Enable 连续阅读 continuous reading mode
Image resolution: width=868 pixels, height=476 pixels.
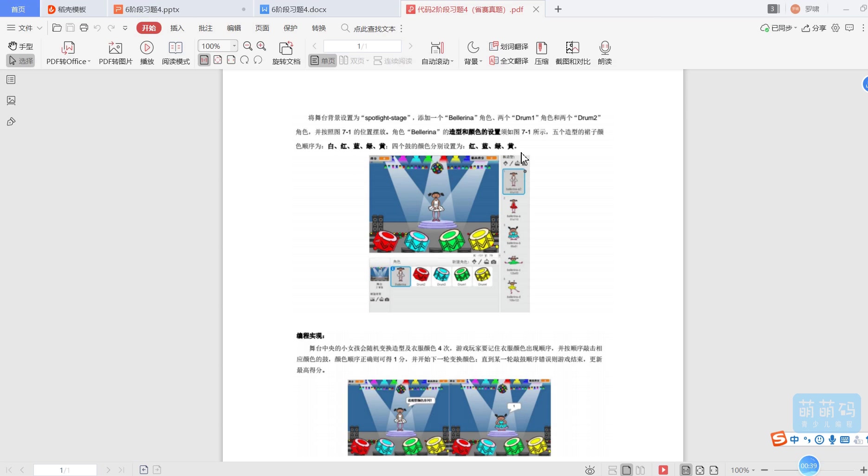click(x=393, y=60)
